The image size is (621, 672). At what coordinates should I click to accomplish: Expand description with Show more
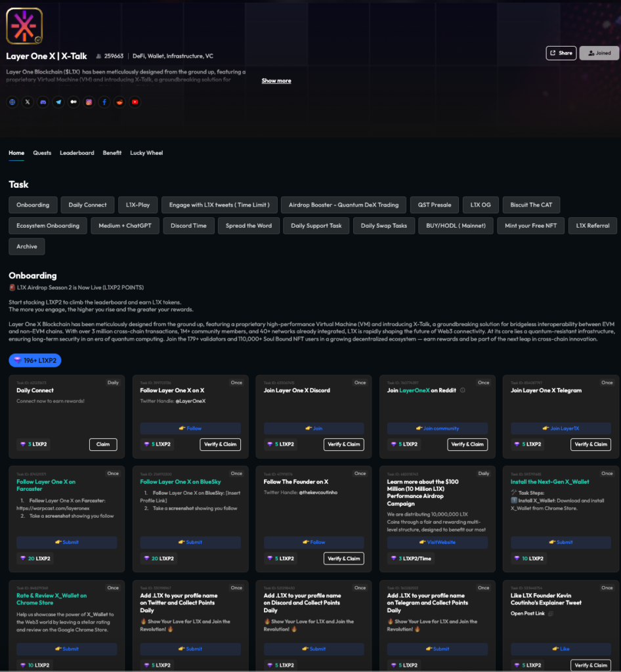(276, 81)
